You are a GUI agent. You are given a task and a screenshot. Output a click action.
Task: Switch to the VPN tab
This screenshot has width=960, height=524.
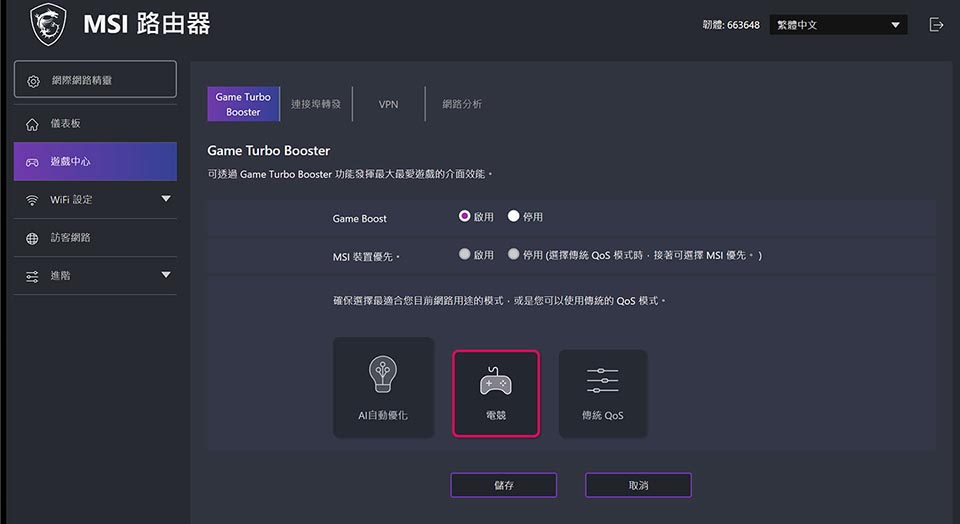pos(388,104)
